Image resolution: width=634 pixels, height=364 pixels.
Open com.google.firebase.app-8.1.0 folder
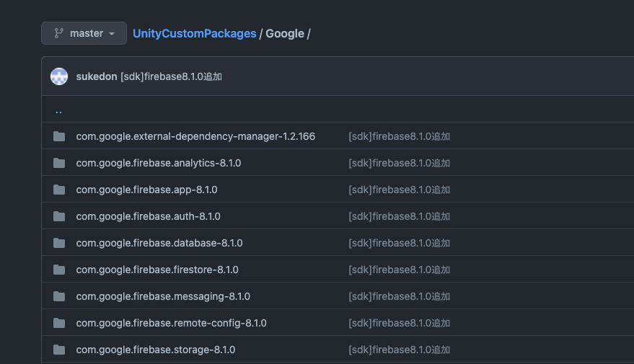(146, 190)
